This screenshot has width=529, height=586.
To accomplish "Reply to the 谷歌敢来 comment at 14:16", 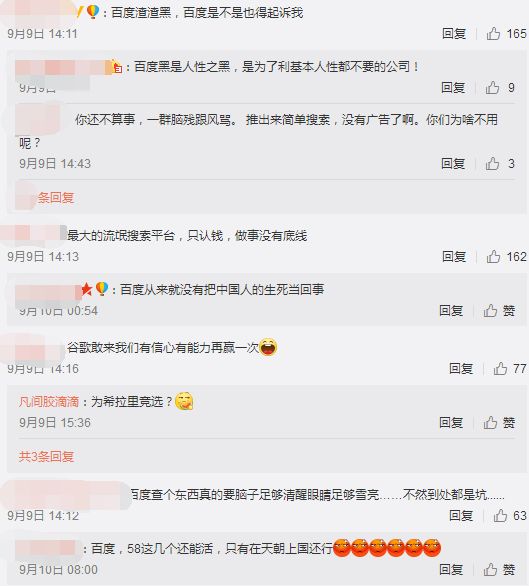I will 461,368.
